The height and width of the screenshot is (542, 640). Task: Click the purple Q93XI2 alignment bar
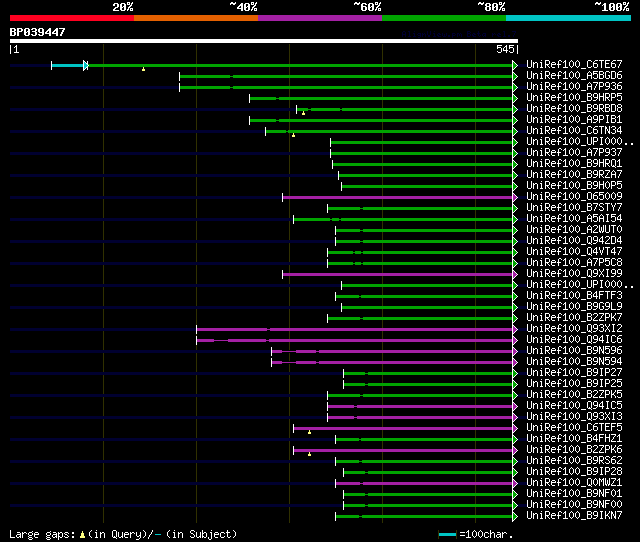[x=354, y=330]
